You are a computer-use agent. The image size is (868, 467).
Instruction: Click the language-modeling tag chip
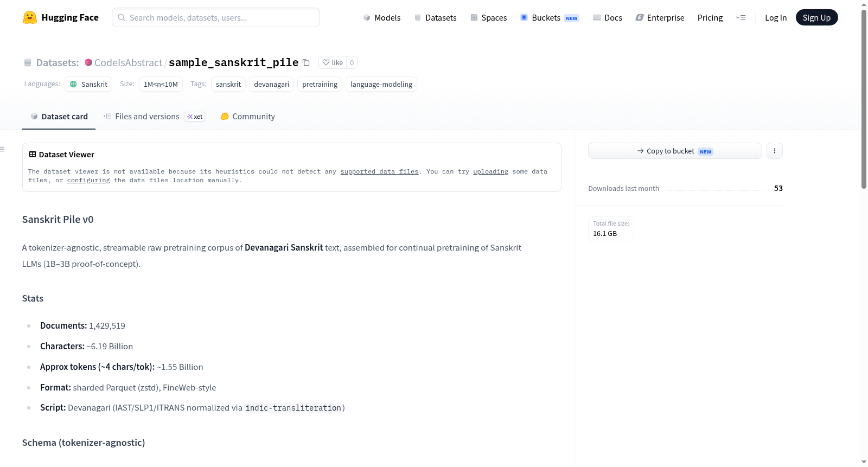click(381, 84)
